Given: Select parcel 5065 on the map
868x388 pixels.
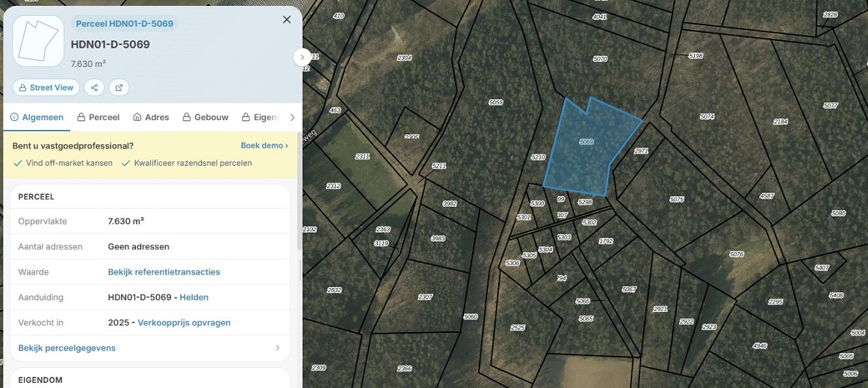Looking at the screenshot, I should pyautogui.click(x=586, y=319).
